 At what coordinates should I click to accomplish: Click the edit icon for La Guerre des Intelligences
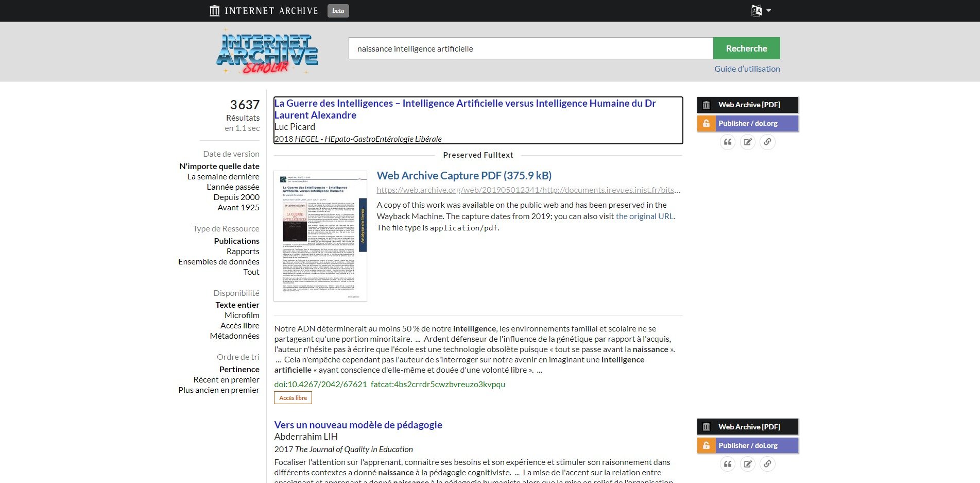[747, 142]
